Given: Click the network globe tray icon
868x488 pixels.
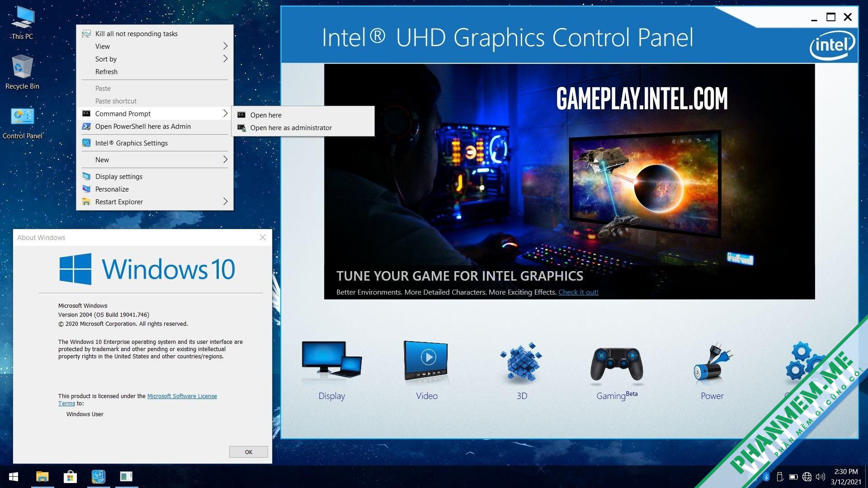Looking at the screenshot, I should (x=807, y=477).
